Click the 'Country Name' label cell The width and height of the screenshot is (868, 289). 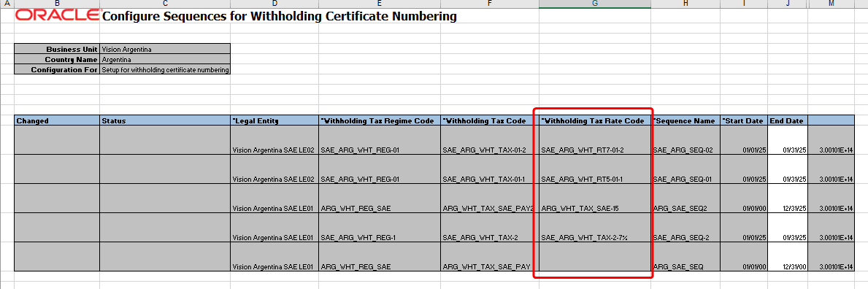(57, 59)
